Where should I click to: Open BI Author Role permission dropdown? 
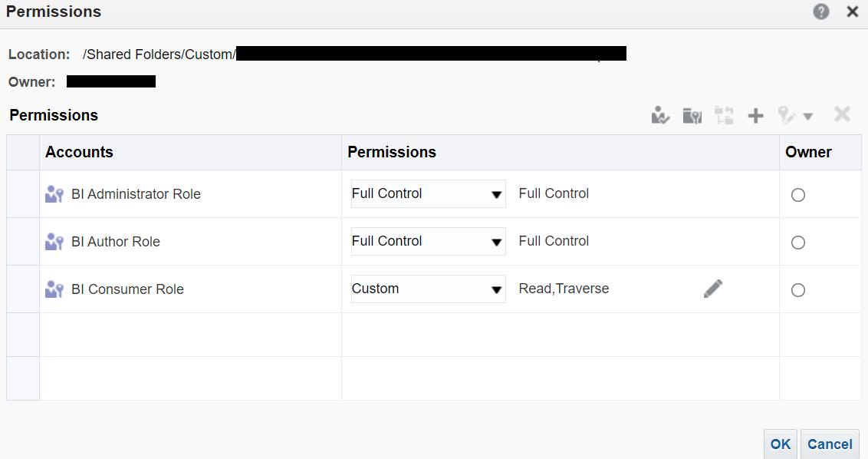pos(429,241)
